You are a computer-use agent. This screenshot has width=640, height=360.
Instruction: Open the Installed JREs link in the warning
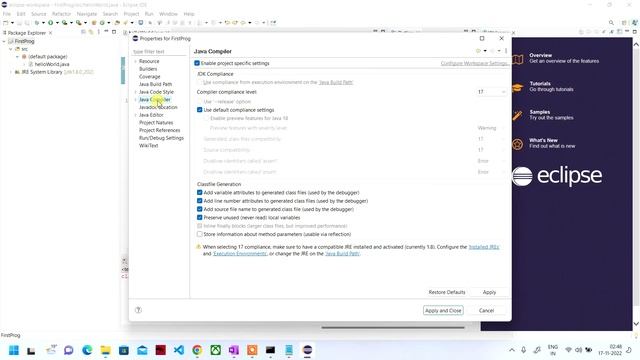point(484,247)
